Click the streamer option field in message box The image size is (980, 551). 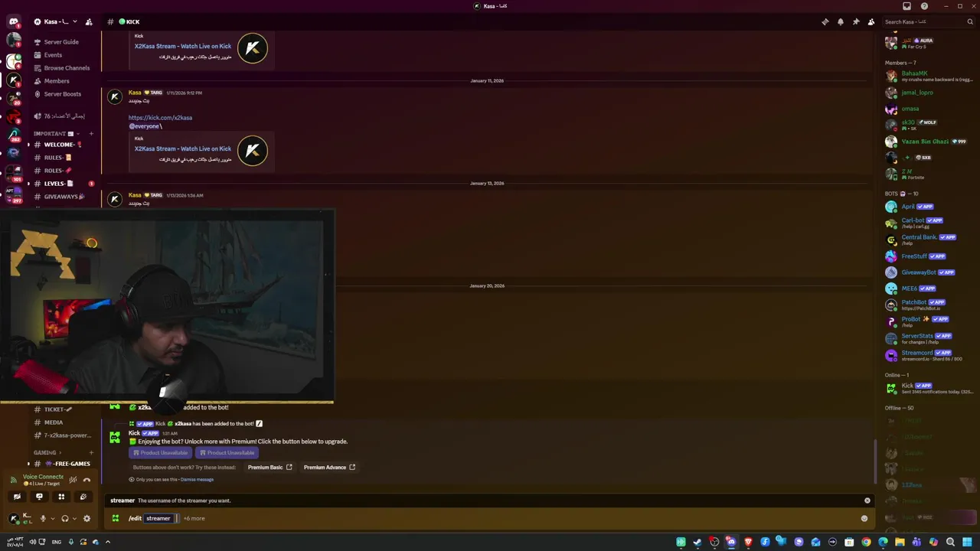pos(161,518)
